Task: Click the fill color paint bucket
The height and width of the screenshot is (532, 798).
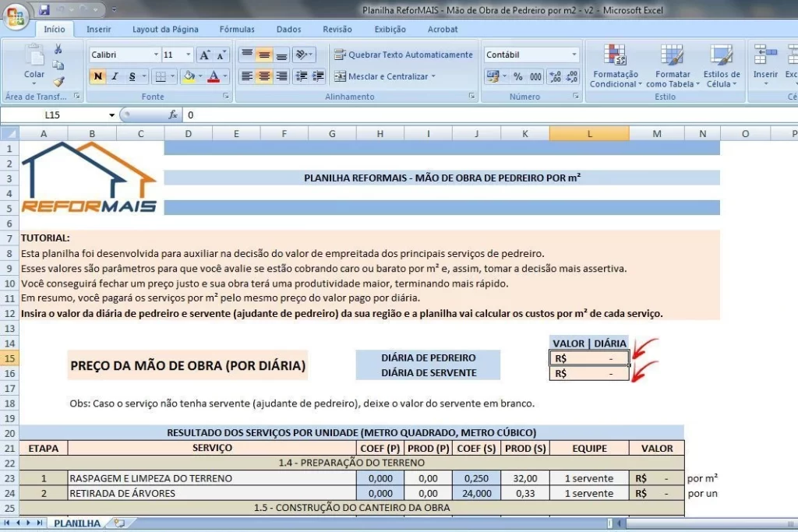Action: tap(187, 76)
